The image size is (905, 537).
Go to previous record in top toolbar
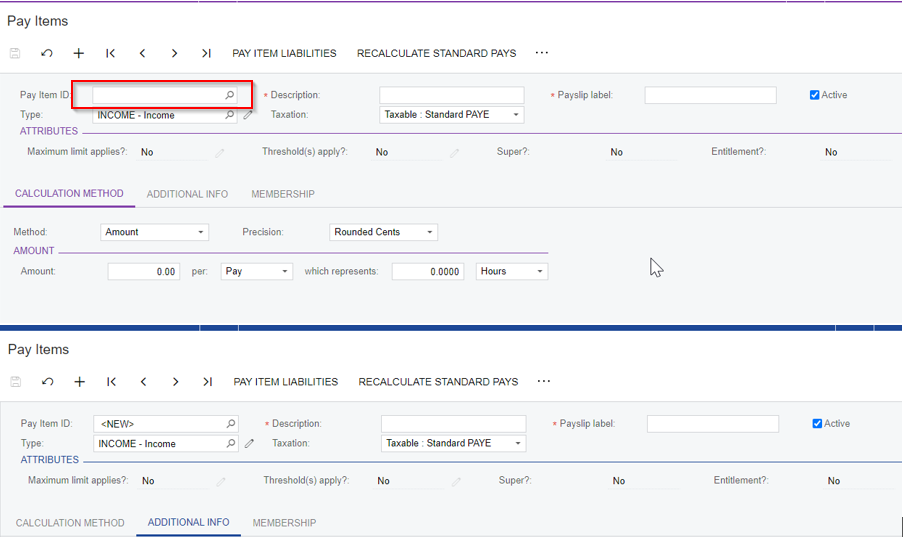tap(143, 53)
